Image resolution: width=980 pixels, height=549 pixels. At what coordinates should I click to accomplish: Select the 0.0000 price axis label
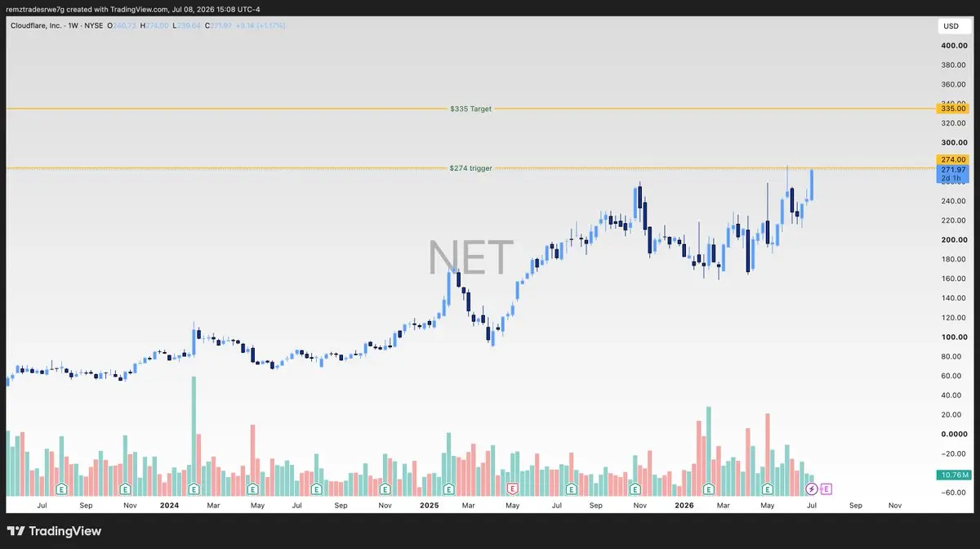(954, 435)
